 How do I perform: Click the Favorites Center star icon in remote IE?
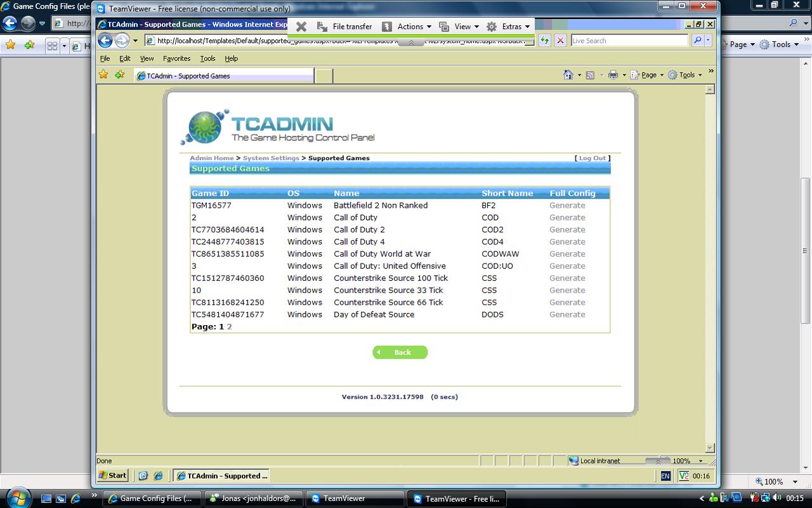tap(103, 75)
